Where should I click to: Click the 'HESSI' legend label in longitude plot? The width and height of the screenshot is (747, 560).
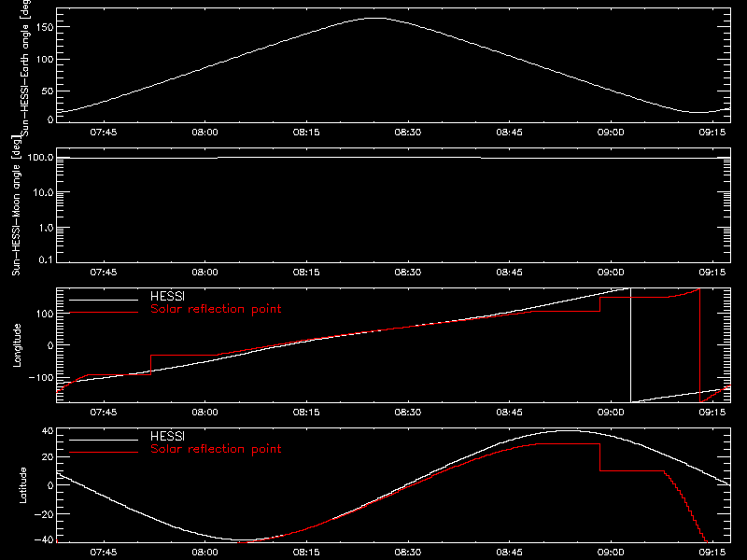click(x=167, y=296)
